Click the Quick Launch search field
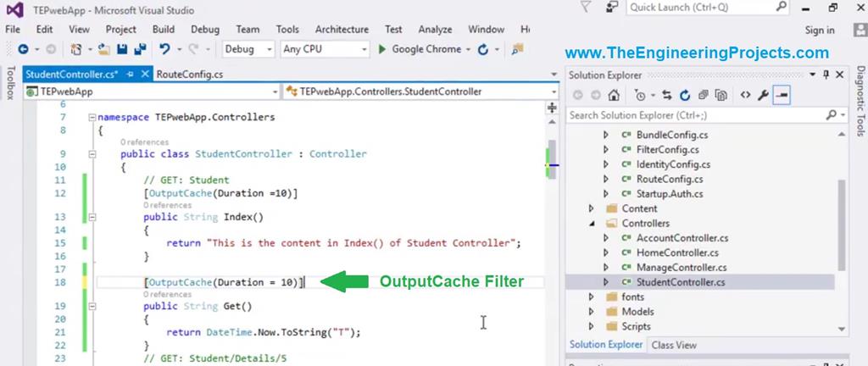Image resolution: width=868 pixels, height=366 pixels. click(x=704, y=8)
